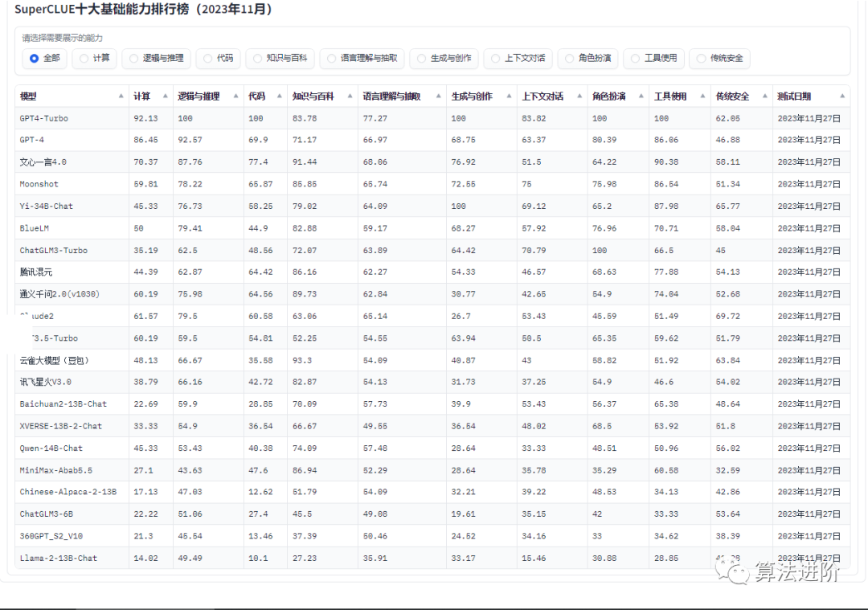
Task: Click the 测试日期 column header label
Action: click(794, 96)
